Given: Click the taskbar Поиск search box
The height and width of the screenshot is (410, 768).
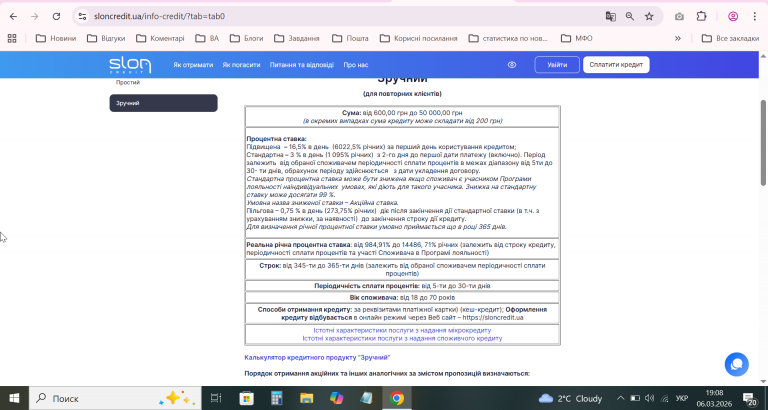Looking at the screenshot, I should pos(115,398).
